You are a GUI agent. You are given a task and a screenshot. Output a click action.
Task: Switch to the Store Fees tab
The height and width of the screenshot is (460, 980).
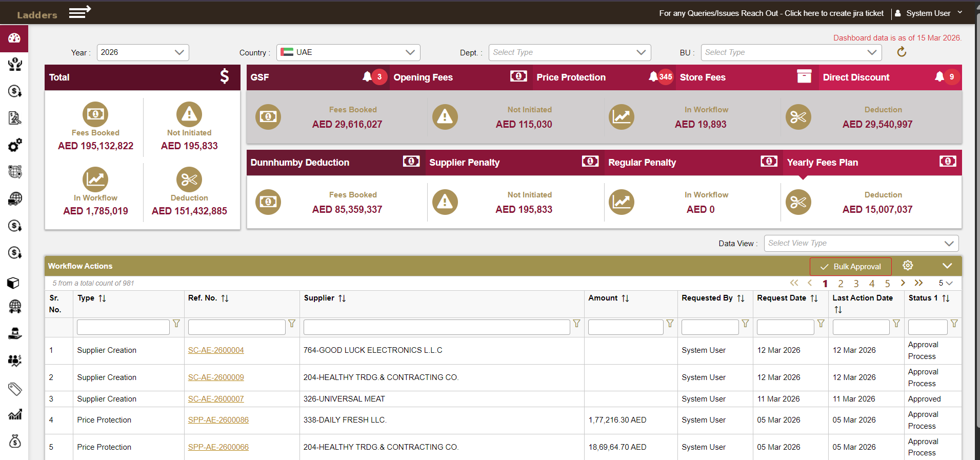pos(747,77)
